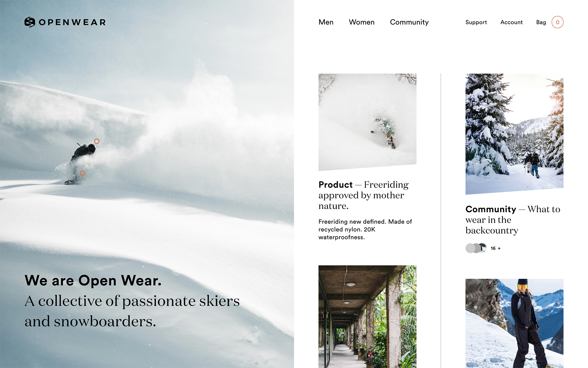
Task: Click the Product Freeriding headline
Action: [364, 195]
